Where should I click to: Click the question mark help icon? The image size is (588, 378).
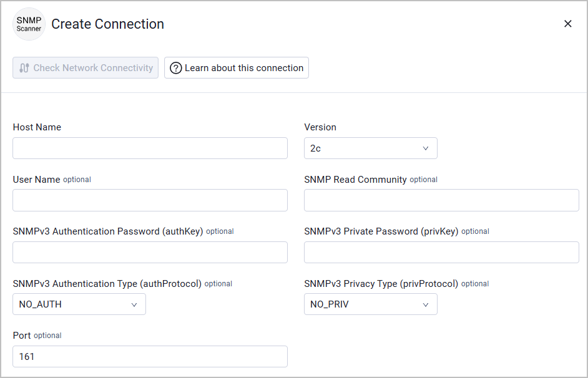click(176, 68)
